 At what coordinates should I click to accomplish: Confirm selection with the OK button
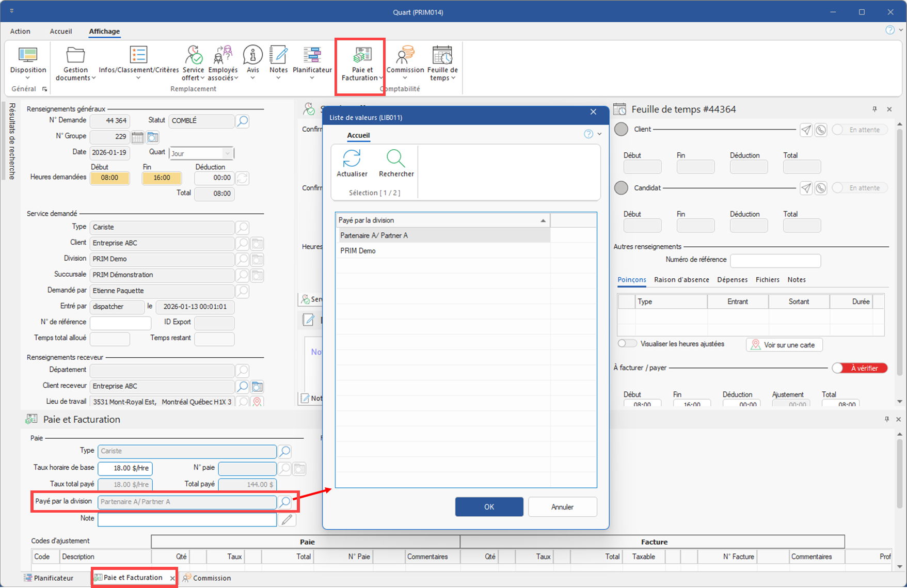pyautogui.click(x=489, y=507)
